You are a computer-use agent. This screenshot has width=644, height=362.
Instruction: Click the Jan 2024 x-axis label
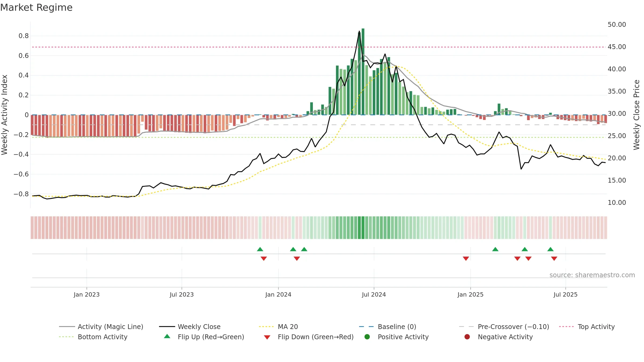278,294
